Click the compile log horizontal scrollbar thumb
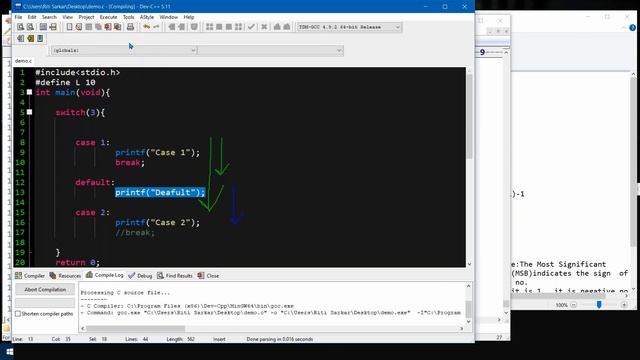 136,329
